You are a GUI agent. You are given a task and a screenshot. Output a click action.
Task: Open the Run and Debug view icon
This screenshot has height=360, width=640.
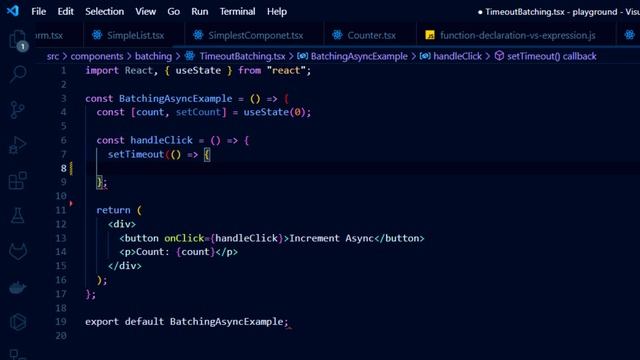tap(18, 145)
